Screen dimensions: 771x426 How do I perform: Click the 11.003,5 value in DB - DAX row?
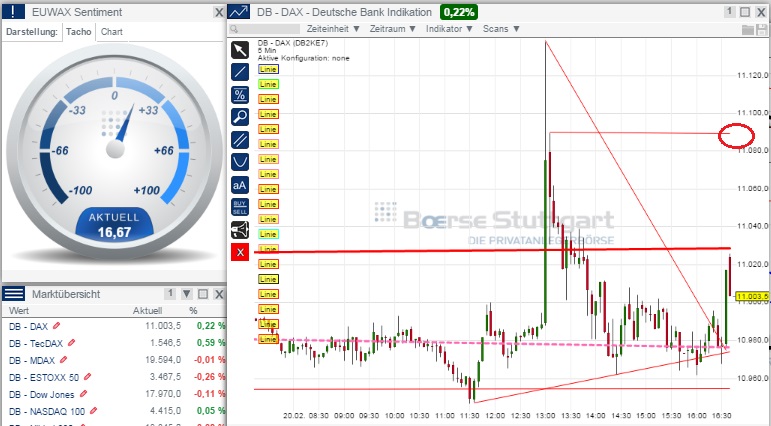(x=163, y=326)
